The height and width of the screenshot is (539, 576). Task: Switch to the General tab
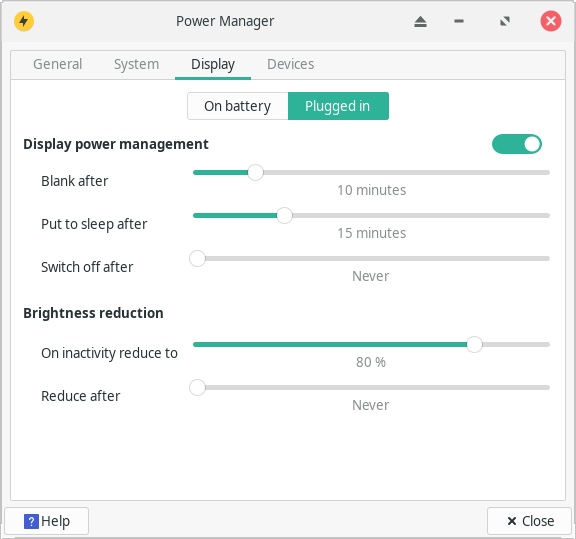coord(58,64)
